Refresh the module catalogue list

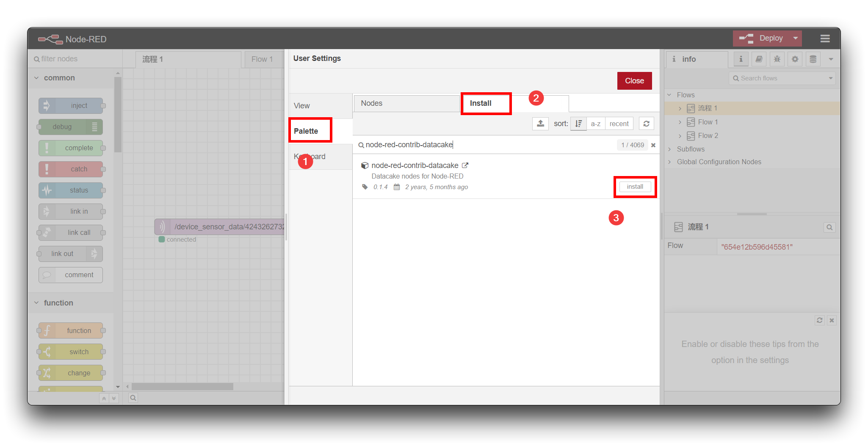click(x=646, y=124)
